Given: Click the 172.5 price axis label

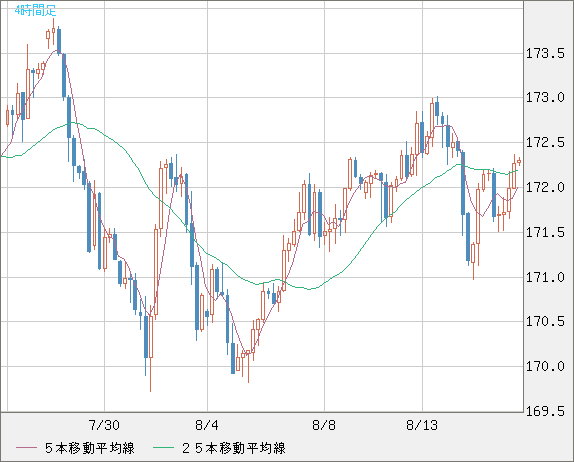Looking at the screenshot, I should tap(545, 142).
